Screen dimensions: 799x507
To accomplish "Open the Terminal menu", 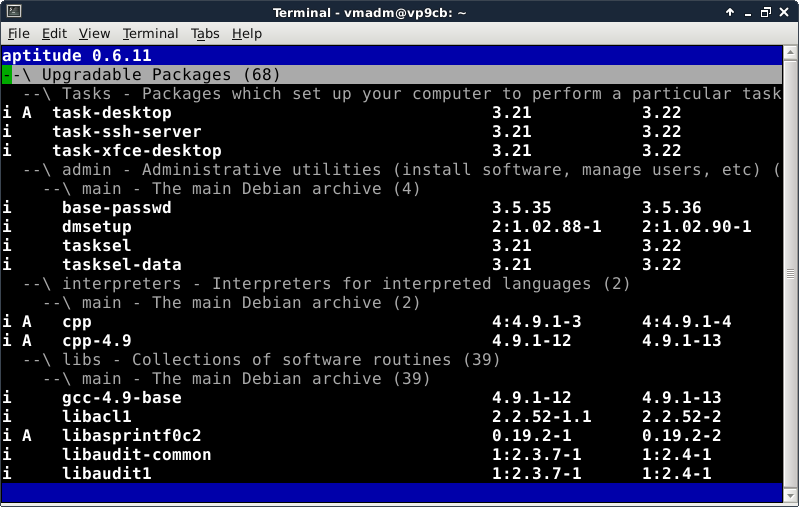I will (150, 33).
